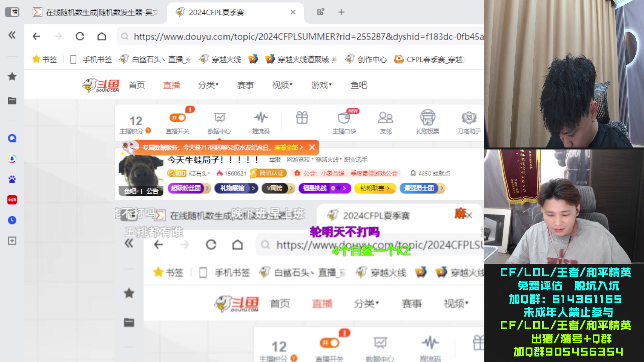Open the folder icon in left sidebar
Viewport: 644px width, 362px height.
pos(12,101)
